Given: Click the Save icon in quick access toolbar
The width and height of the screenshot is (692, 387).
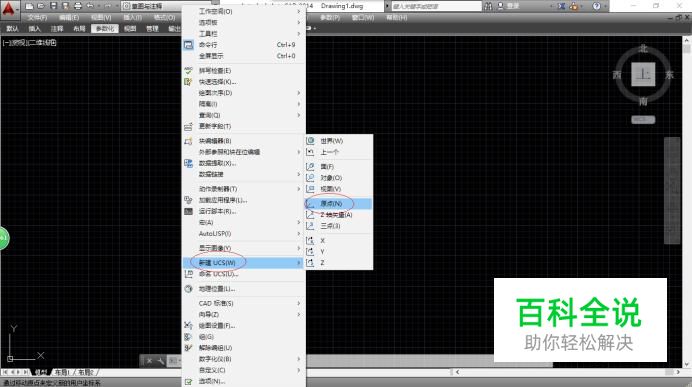Looking at the screenshot, I should pyautogui.click(x=53, y=6).
